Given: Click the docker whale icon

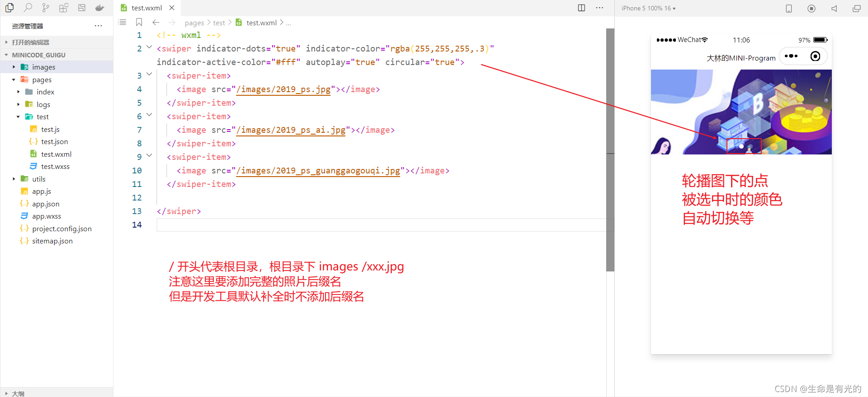Looking at the screenshot, I should (x=100, y=8).
